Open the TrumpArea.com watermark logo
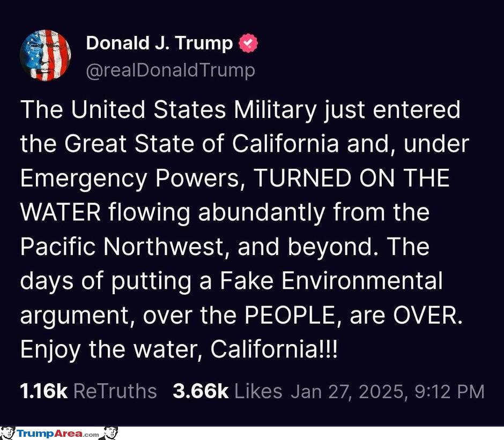 pos(58,434)
